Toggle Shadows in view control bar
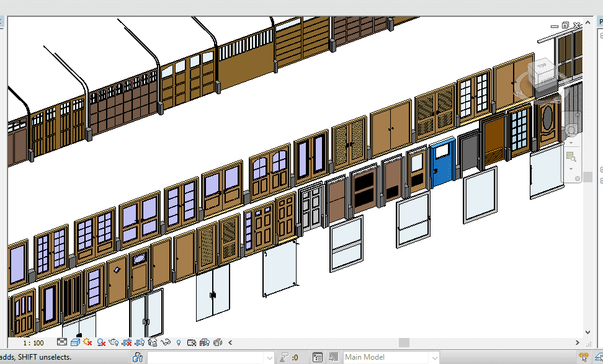This screenshot has width=603, height=364. (100, 342)
